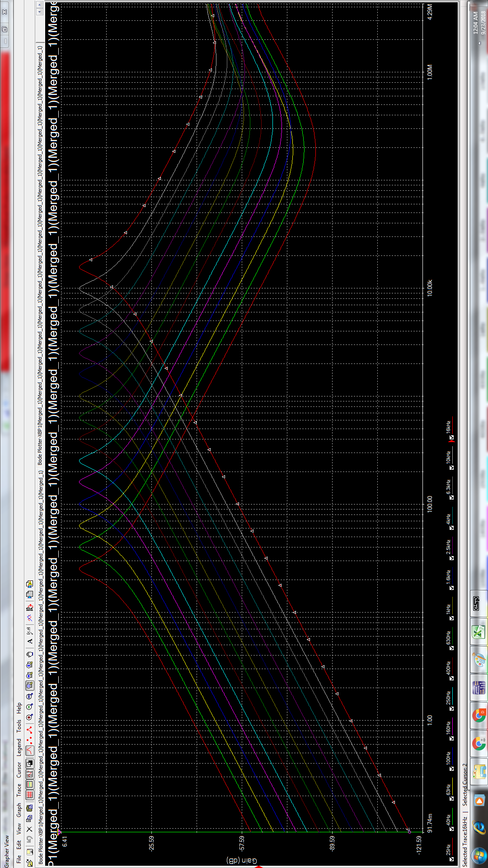Viewport: 488px width, 868px height.
Task: Open the Tools menu
Action: (x=19, y=726)
